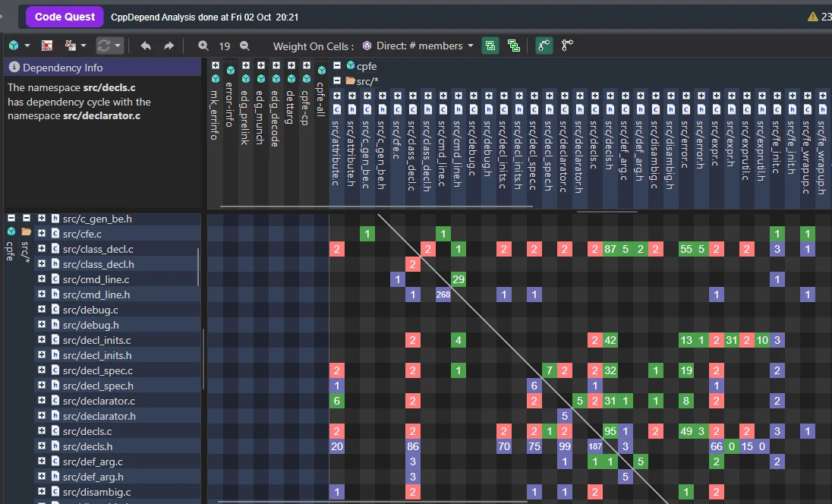The height and width of the screenshot is (504, 832).
Task: Zoom out on matrix cells
Action: click(x=244, y=46)
